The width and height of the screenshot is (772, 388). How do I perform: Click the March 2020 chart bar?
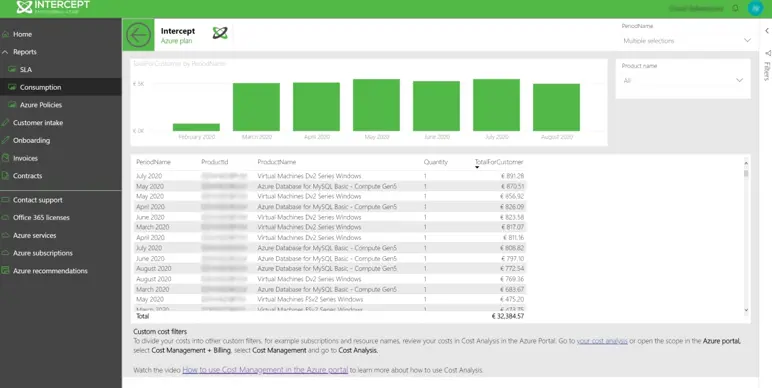pyautogui.click(x=257, y=107)
